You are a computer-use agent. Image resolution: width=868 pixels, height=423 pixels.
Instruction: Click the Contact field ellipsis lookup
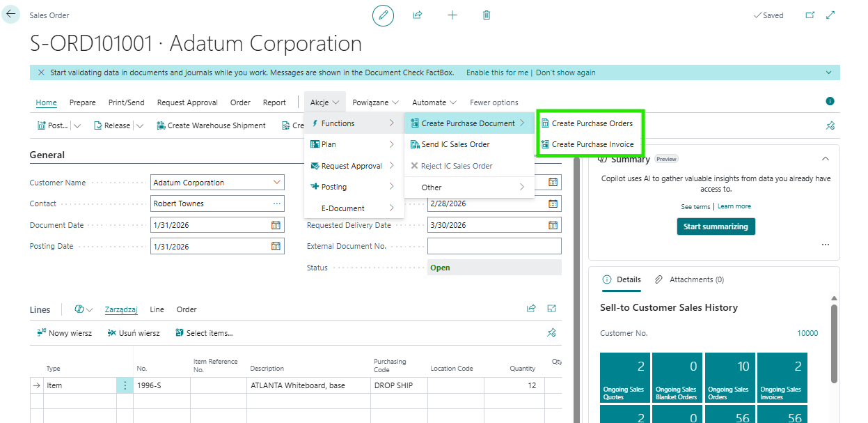coord(276,203)
